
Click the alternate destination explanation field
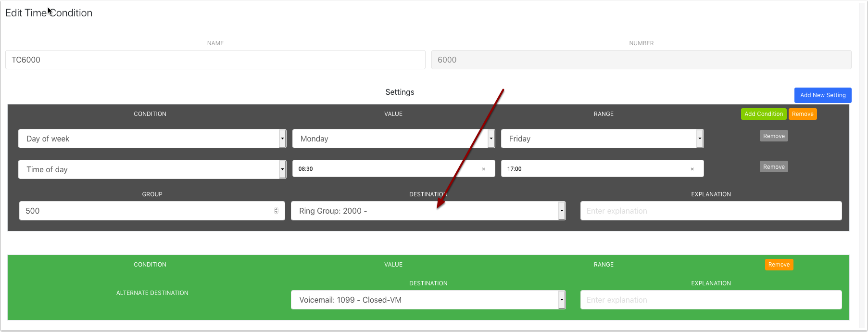711,300
